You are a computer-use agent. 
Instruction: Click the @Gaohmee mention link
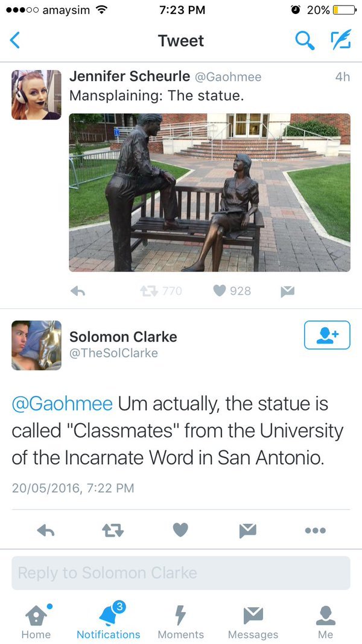(x=62, y=404)
